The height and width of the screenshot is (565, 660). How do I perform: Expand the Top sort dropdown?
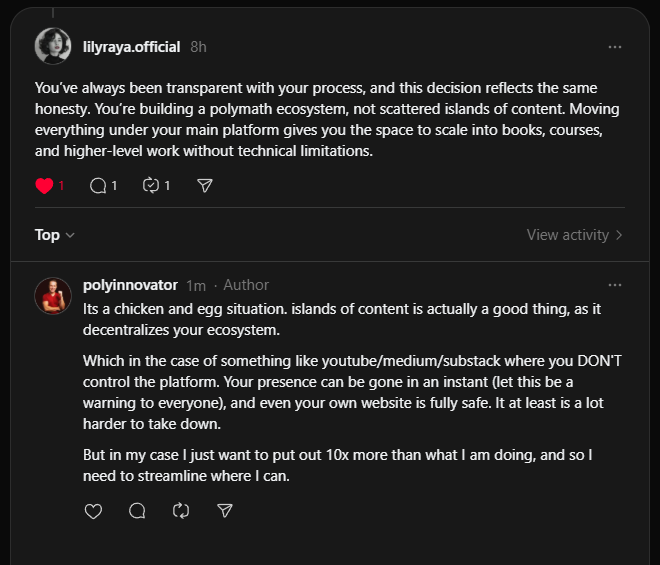(54, 235)
